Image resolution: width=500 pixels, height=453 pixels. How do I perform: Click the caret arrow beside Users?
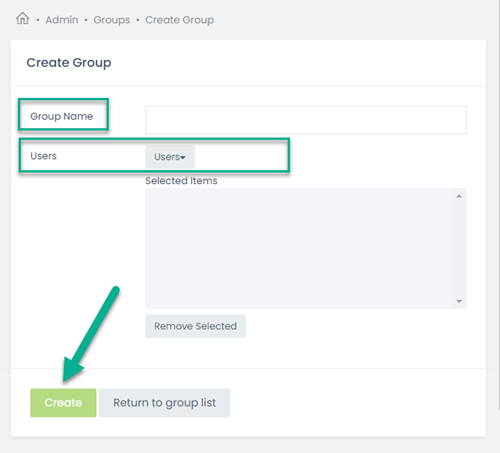(x=183, y=157)
